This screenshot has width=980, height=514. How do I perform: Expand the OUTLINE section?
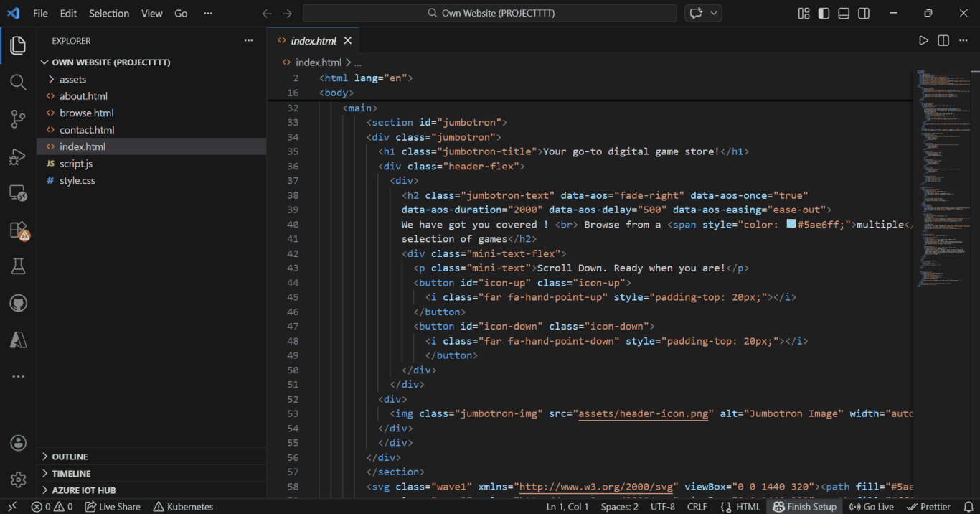[70, 457]
